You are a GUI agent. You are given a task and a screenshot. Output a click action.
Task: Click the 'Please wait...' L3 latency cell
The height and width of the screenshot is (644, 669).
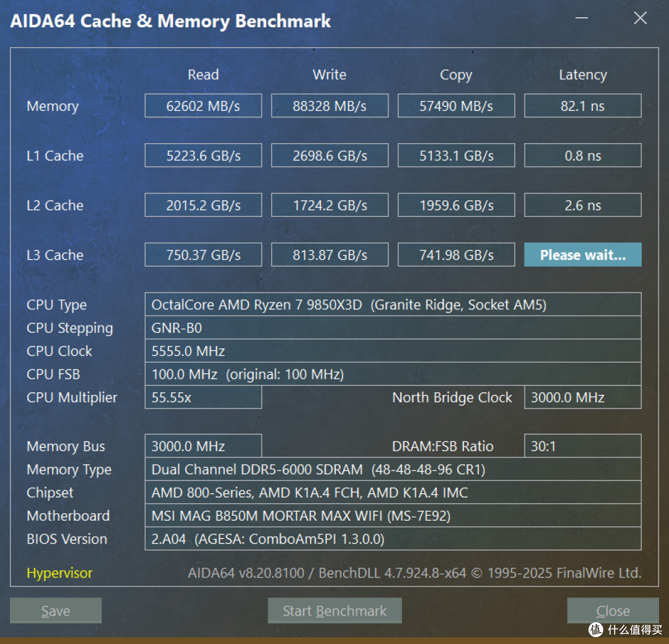pos(582,255)
